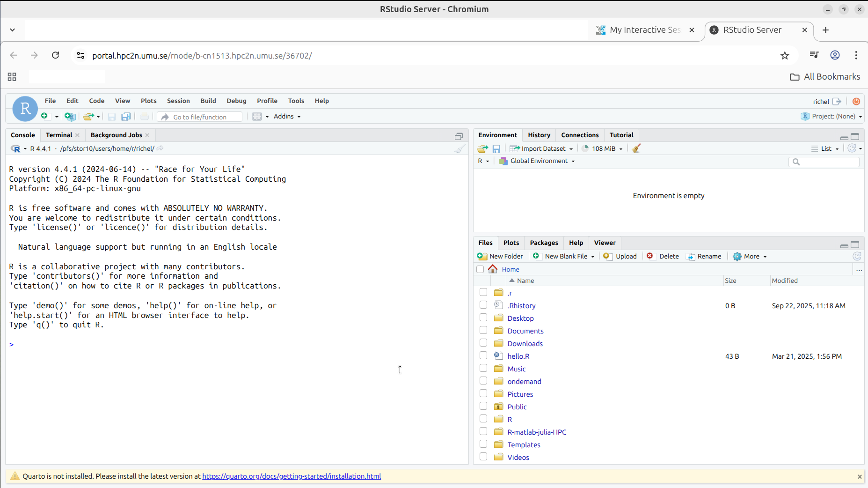Click inside the Environment search field
The image size is (868, 488).
824,162
